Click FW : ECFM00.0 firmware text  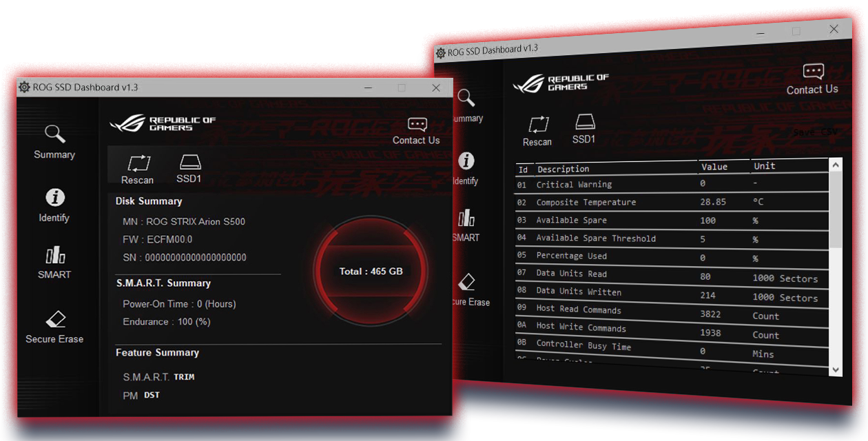[x=158, y=240]
